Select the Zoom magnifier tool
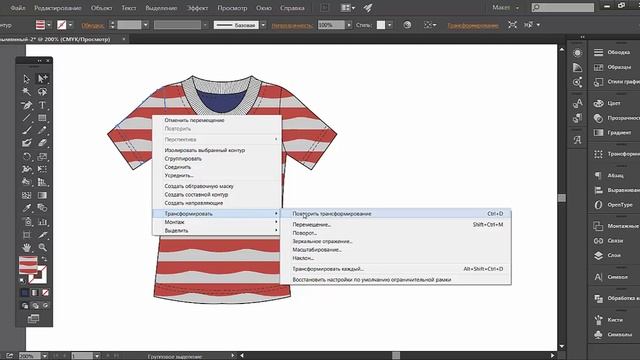Screen dimensions: 640x360 click(x=42, y=247)
